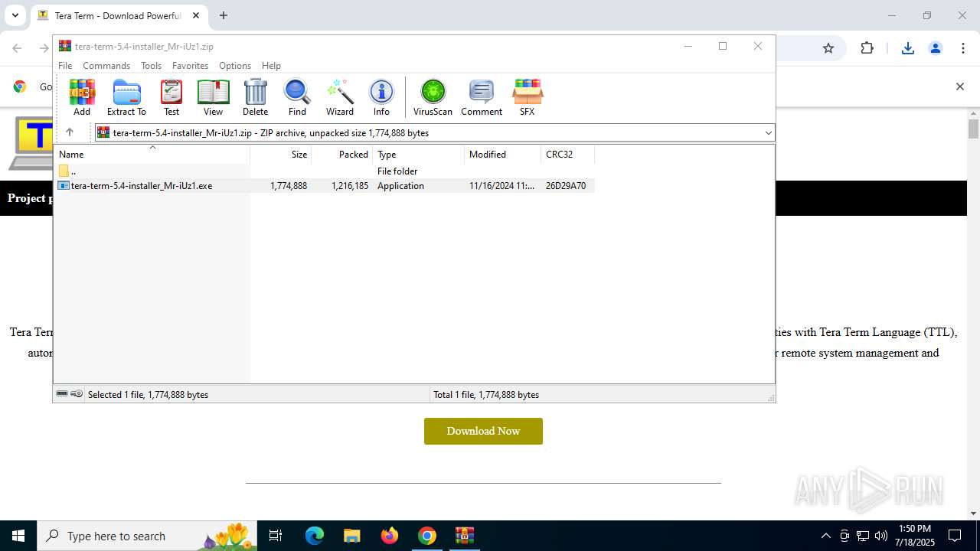980x551 pixels.
Task: Open the volume control in tray
Action: [881, 536]
